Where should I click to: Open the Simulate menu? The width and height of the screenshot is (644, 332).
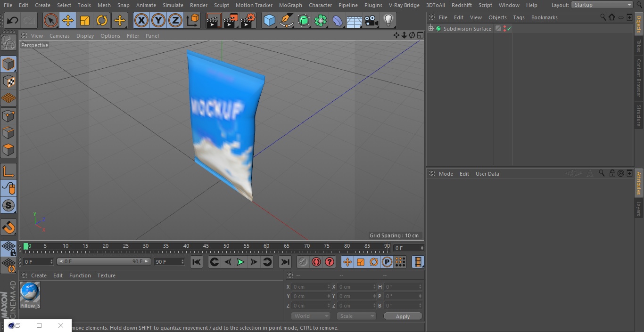tap(173, 5)
